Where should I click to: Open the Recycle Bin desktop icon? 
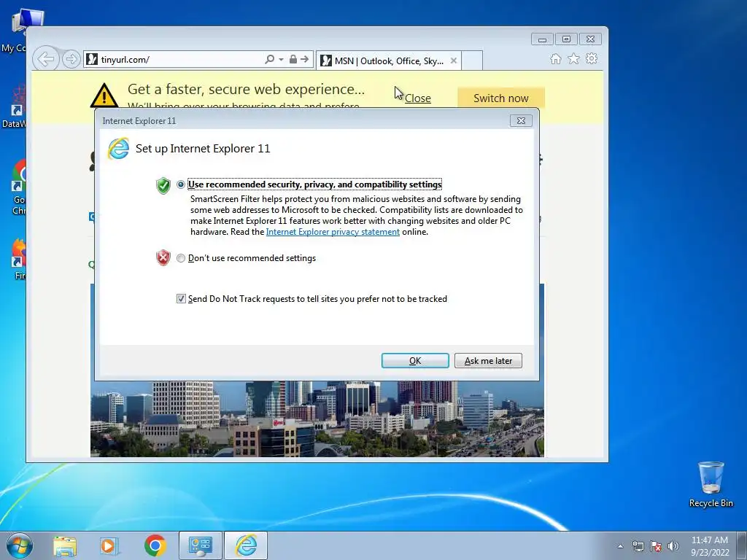pos(711,484)
